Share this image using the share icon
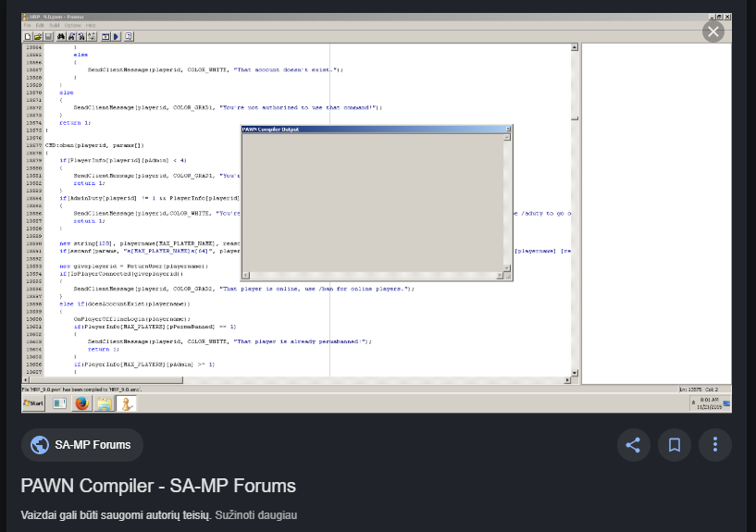 pyautogui.click(x=633, y=445)
